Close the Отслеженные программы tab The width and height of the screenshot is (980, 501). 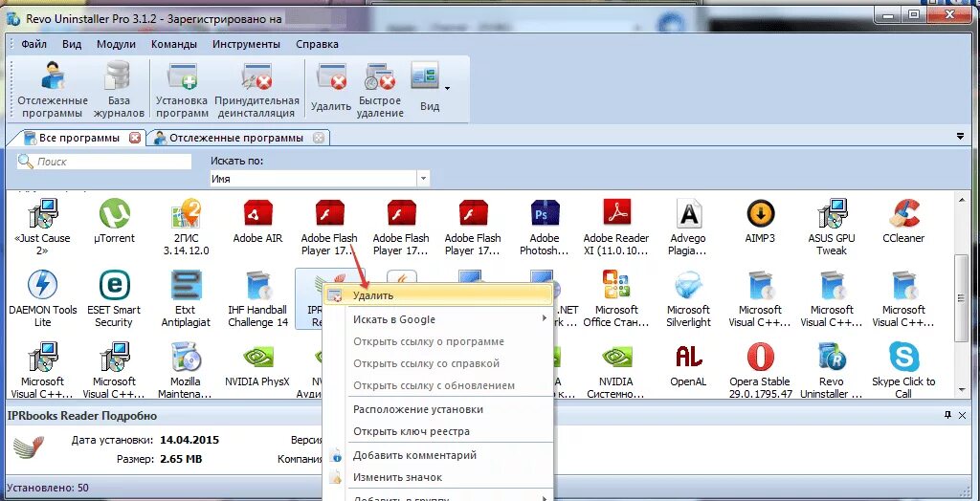(x=318, y=138)
